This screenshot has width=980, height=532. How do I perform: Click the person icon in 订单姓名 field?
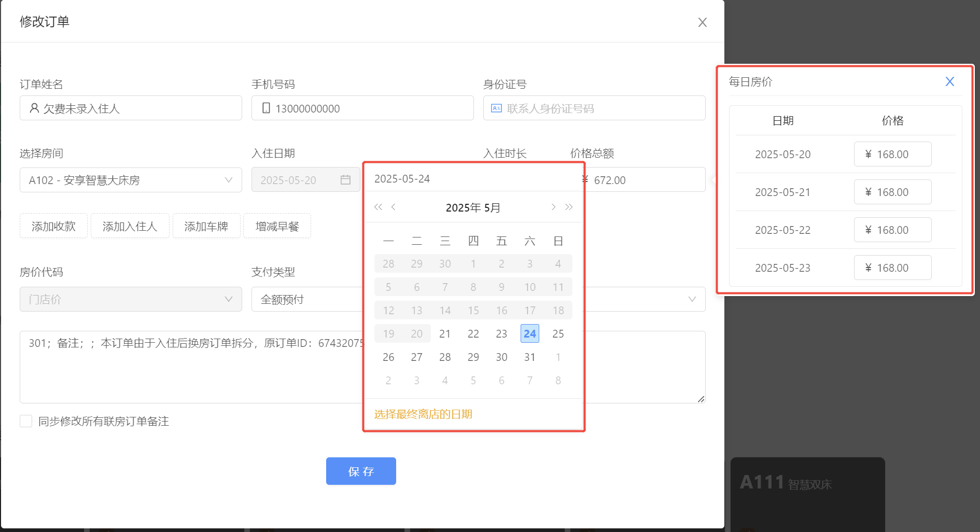[x=34, y=108]
